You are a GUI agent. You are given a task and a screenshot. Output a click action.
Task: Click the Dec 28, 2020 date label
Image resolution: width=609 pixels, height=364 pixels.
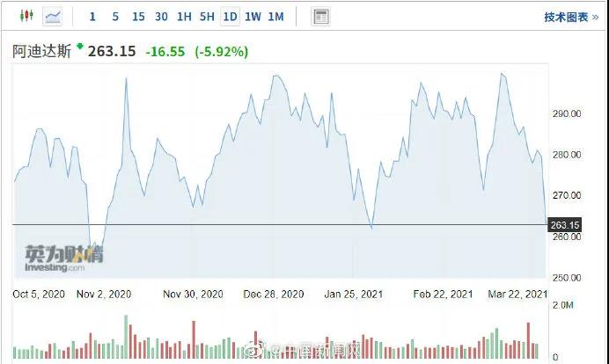coord(274,295)
